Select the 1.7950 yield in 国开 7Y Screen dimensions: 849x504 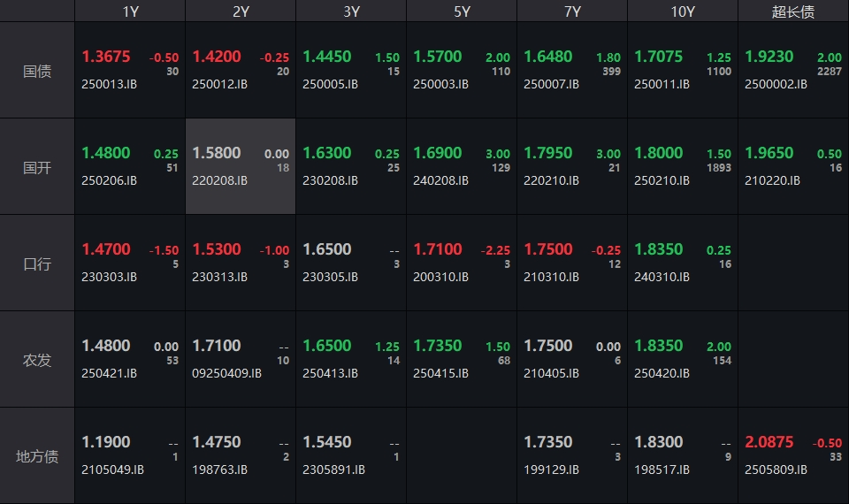coord(548,153)
